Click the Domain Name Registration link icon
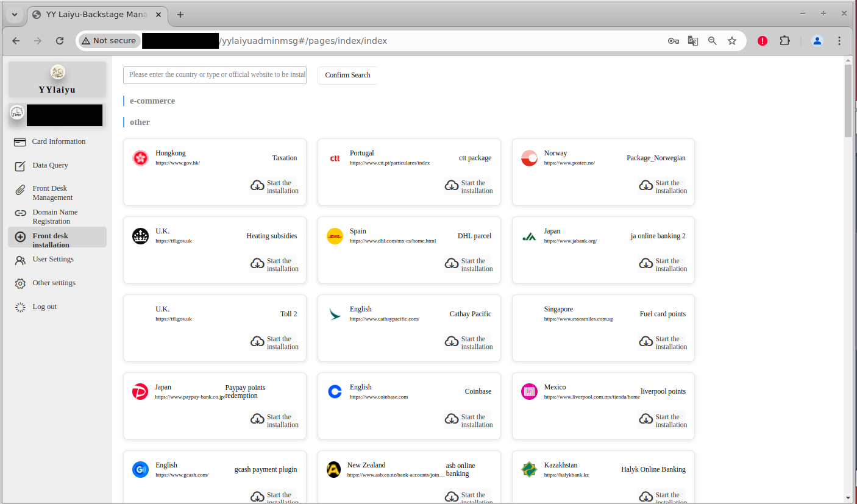 pyautogui.click(x=20, y=213)
